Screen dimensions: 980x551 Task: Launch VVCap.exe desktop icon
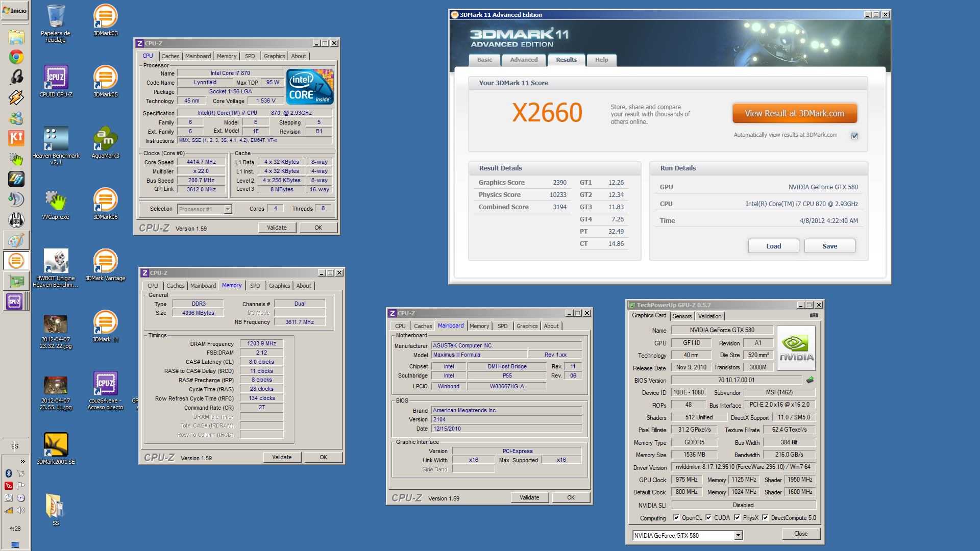pos(56,204)
